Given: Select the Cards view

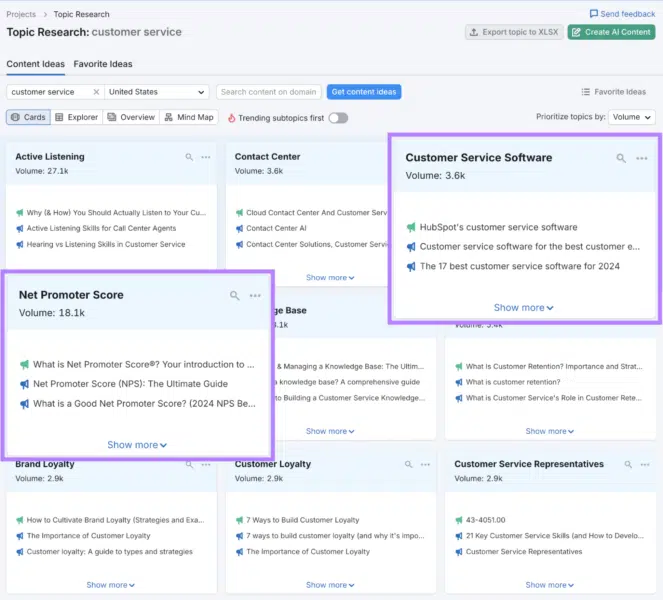Looking at the screenshot, I should click(x=28, y=117).
